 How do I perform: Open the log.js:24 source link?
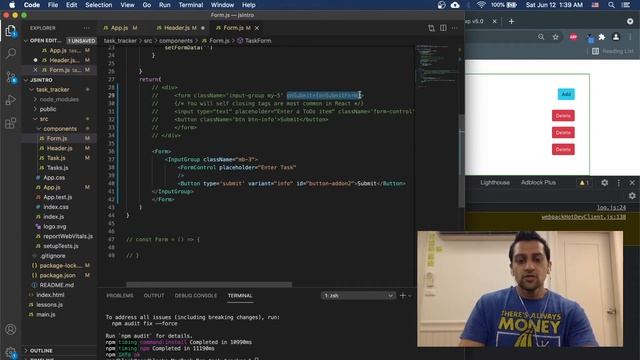click(611, 207)
